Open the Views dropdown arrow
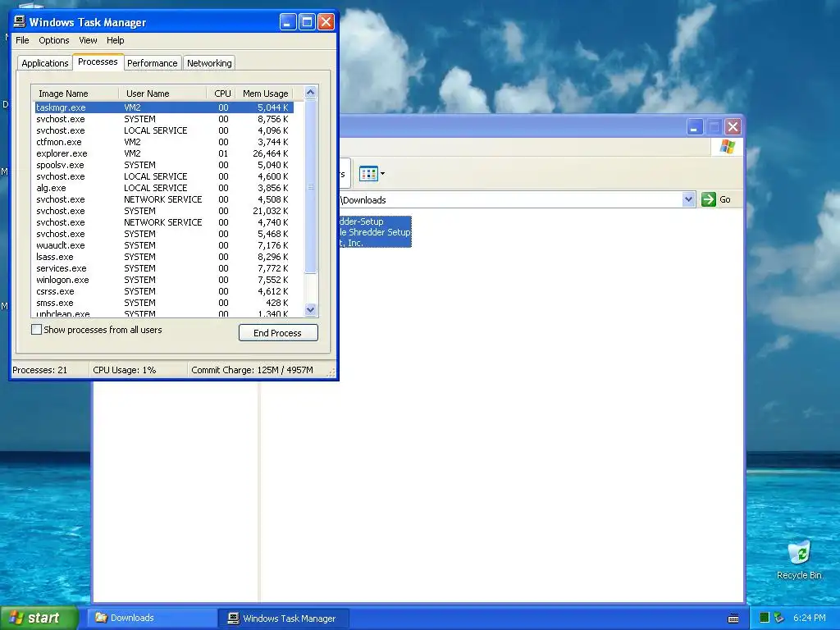Image resolution: width=840 pixels, height=630 pixels. tap(382, 174)
